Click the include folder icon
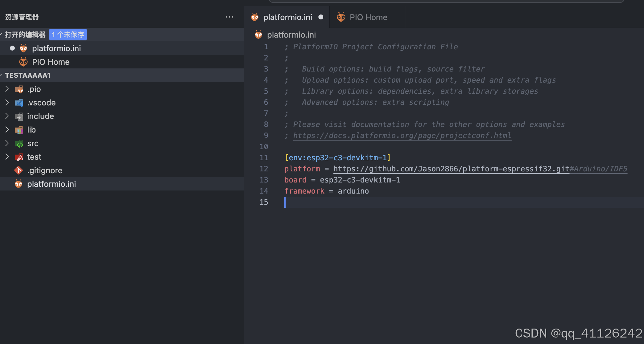The height and width of the screenshot is (344, 644). 19,117
